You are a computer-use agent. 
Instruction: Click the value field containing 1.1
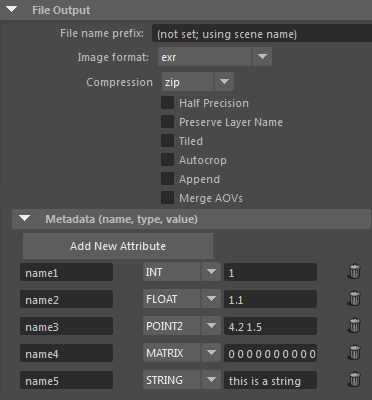(270, 299)
